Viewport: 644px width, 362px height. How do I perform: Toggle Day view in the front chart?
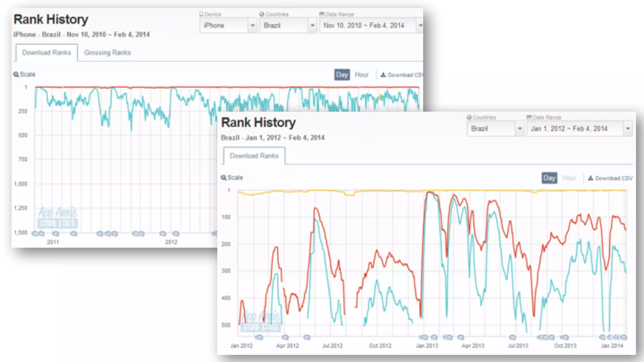[x=549, y=178]
